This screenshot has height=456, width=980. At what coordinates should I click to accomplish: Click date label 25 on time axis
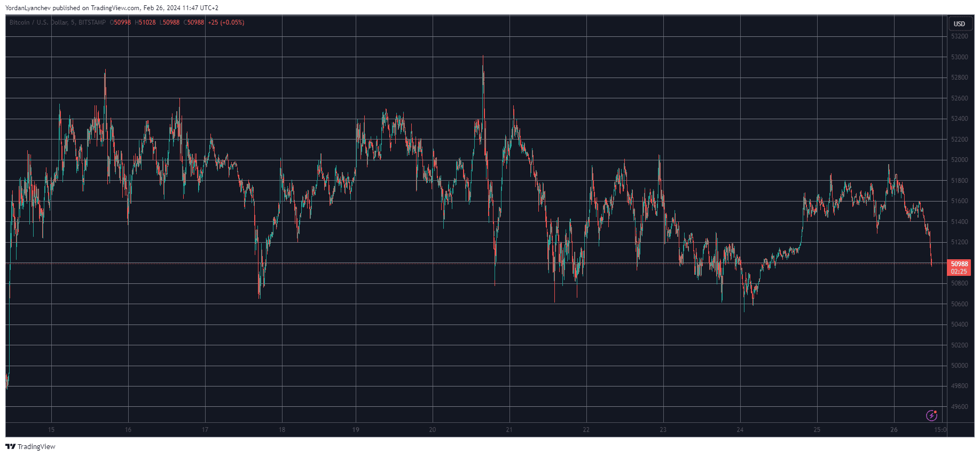pyautogui.click(x=817, y=430)
